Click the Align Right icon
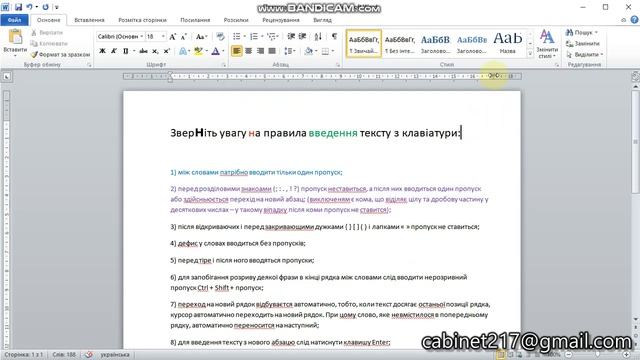The width and height of the screenshot is (640, 360). tap(260, 51)
